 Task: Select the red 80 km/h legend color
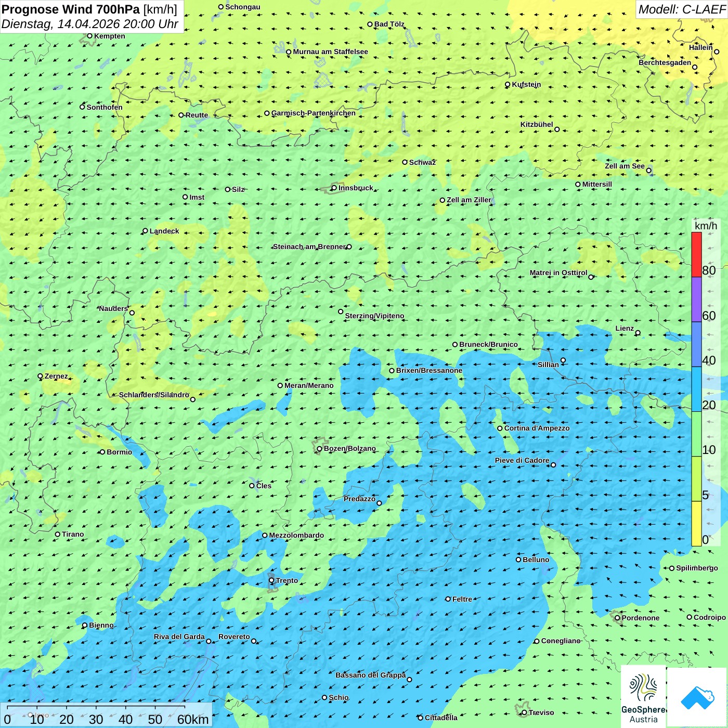pos(696,254)
